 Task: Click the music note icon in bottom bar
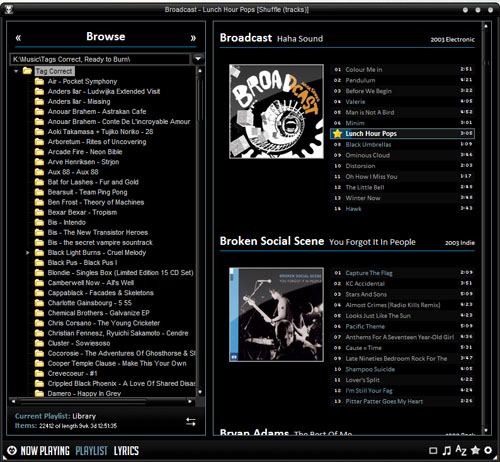447,451
